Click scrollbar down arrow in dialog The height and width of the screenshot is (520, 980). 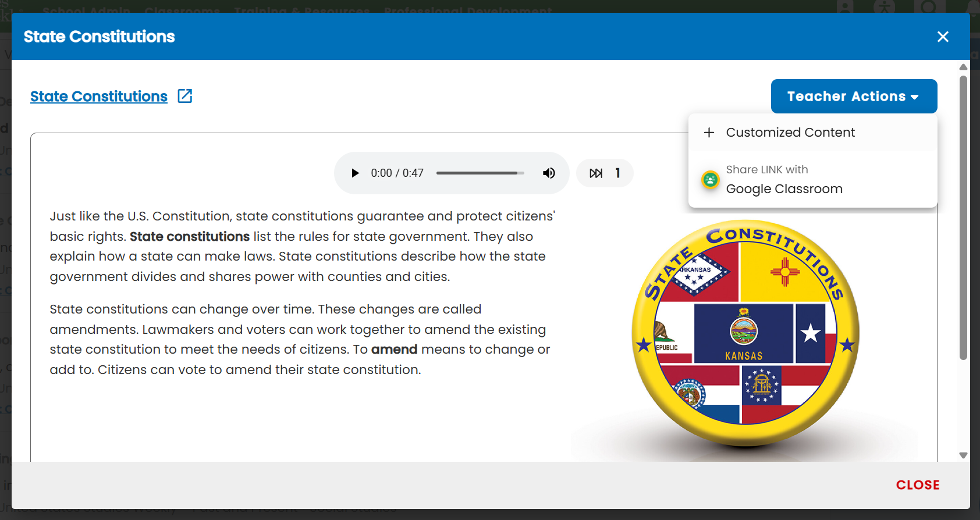point(963,455)
